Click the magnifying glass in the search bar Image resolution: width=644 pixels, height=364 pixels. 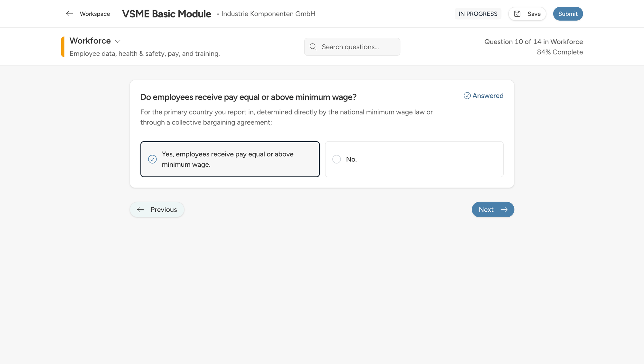(313, 47)
